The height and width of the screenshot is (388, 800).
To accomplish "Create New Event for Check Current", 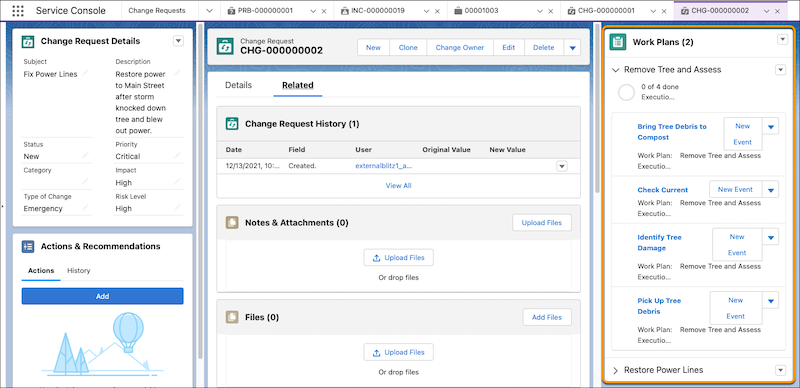I will pos(735,189).
